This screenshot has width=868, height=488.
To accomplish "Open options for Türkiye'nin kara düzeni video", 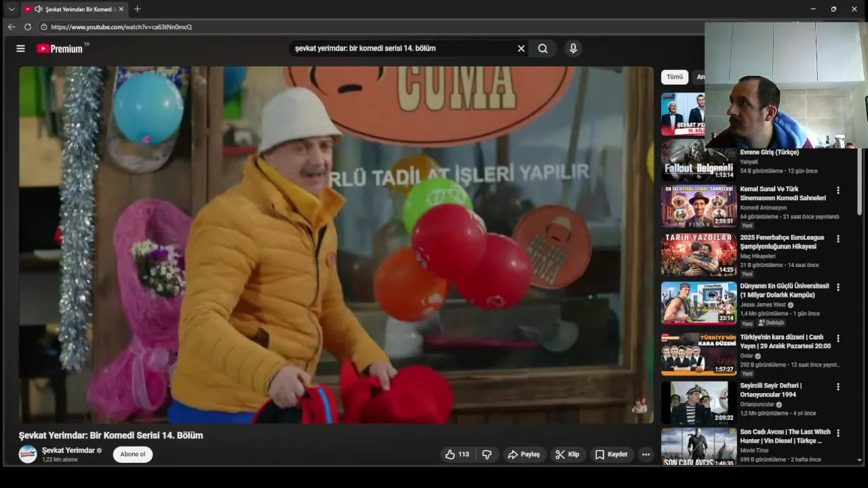I will pos(838,338).
